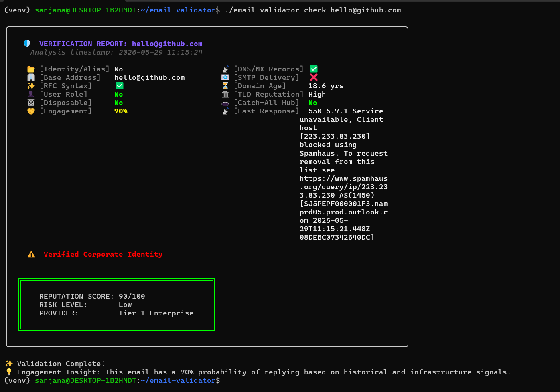Select the 18.6 yrs Domain Age value
Viewport: 560px width, 392px height.
(x=326, y=86)
